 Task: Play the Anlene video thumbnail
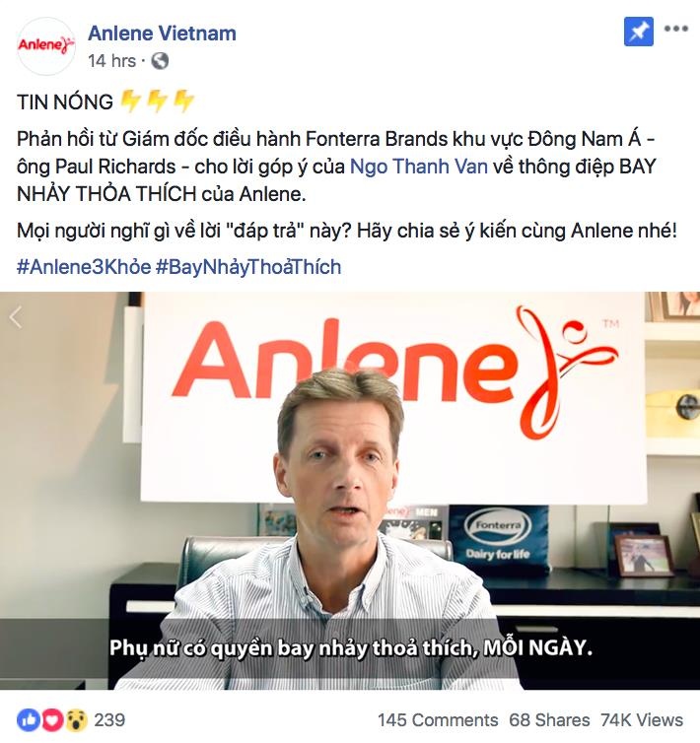pyautogui.click(x=350, y=491)
